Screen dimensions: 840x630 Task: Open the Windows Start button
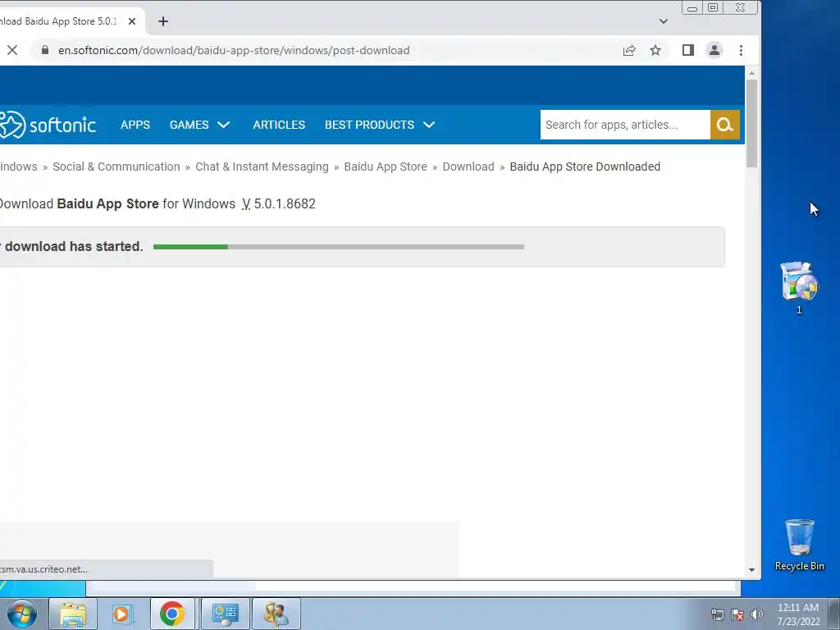tap(22, 614)
